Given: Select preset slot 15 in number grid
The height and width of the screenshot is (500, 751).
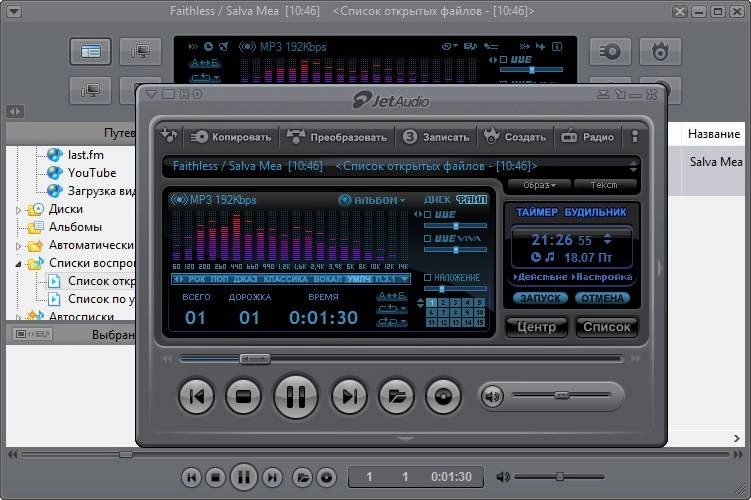Looking at the screenshot, I should (479, 323).
